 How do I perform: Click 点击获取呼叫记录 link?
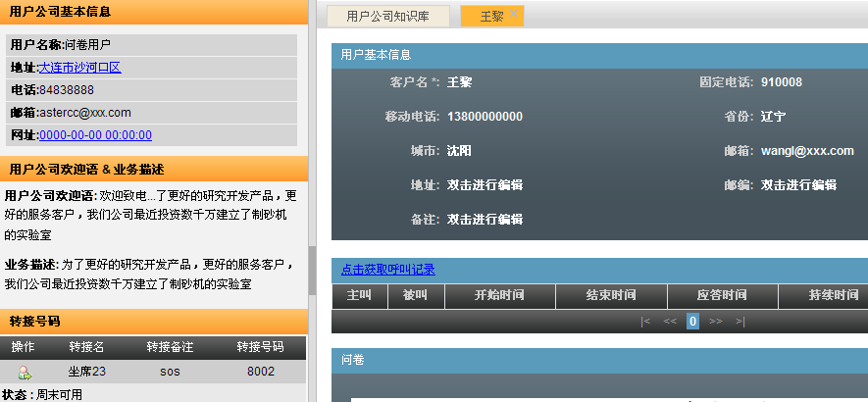[x=388, y=270]
